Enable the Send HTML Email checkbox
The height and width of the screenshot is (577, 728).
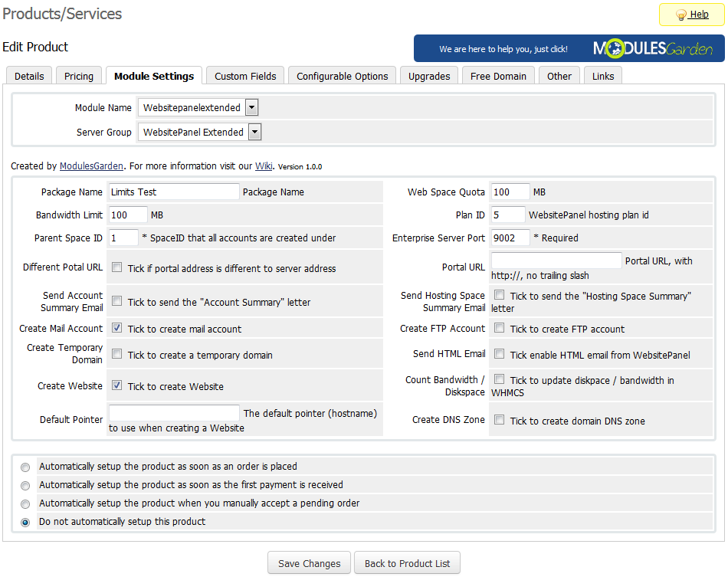(x=499, y=354)
